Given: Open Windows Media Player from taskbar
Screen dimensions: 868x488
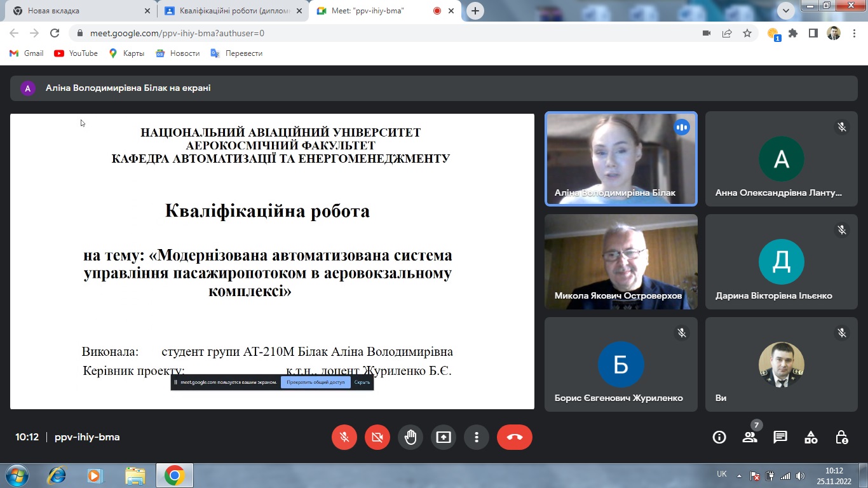Looking at the screenshot, I should 95,475.
